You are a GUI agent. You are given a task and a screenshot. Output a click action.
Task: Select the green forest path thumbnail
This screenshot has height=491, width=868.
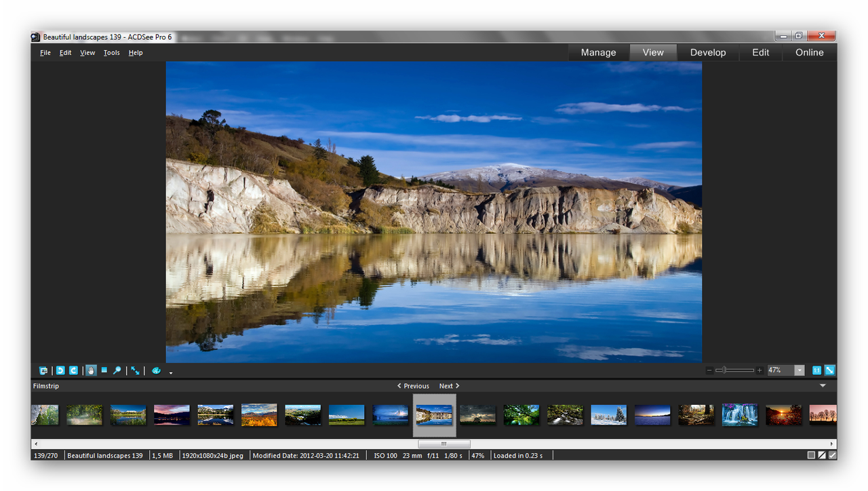85,415
